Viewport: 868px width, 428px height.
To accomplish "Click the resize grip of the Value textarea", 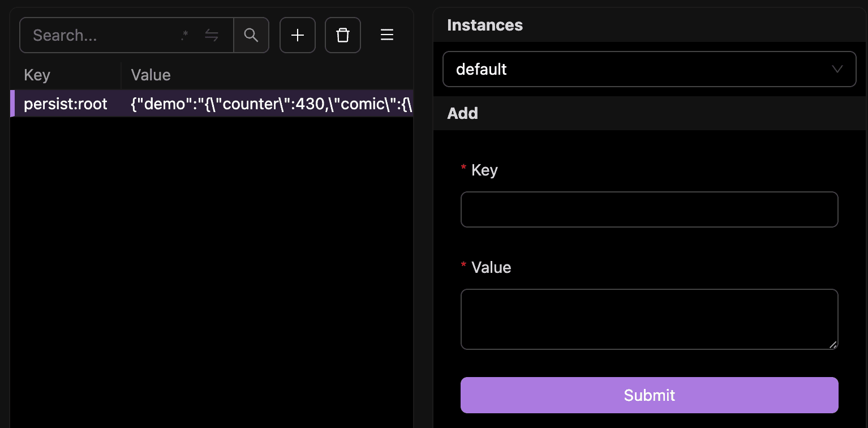I will click(834, 344).
